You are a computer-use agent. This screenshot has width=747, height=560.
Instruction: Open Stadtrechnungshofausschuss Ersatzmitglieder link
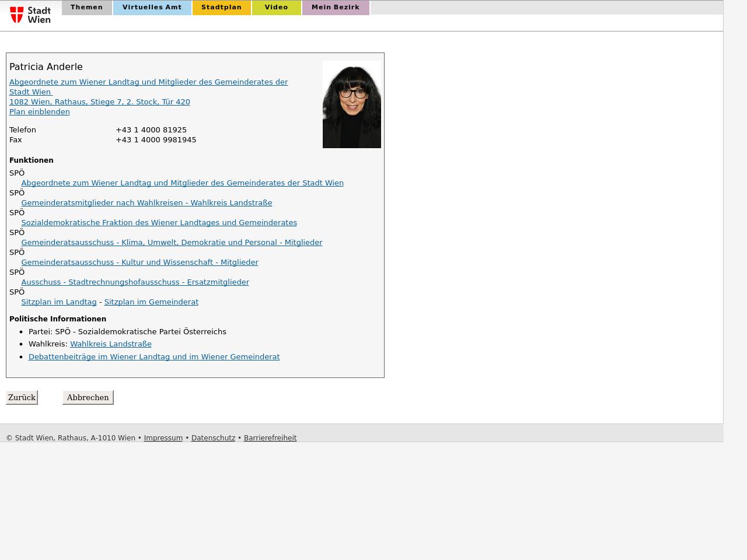(135, 282)
